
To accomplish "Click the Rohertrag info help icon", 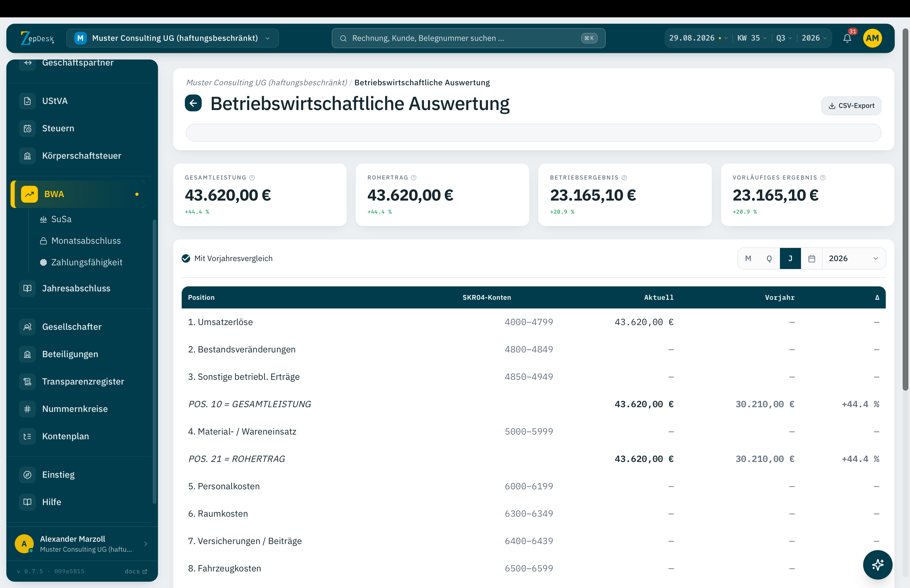I will (414, 178).
